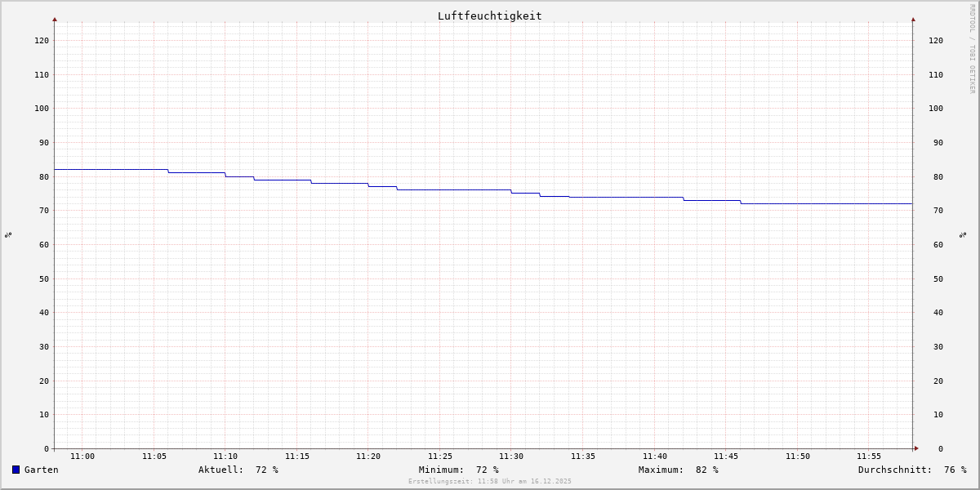Click the 11:25 time axis label

(x=440, y=457)
